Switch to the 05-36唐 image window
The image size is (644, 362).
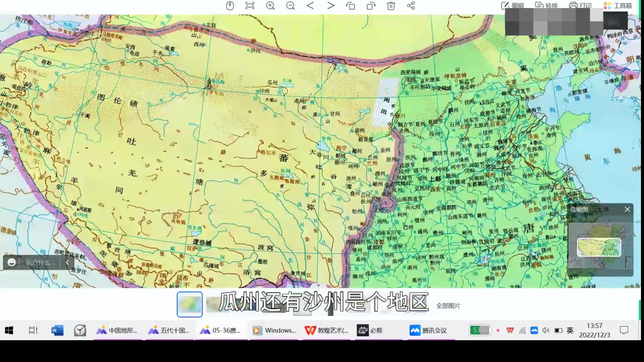pos(221,330)
